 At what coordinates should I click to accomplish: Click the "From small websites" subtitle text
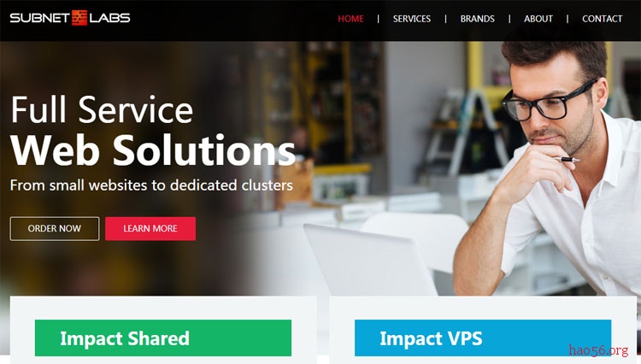tap(151, 185)
